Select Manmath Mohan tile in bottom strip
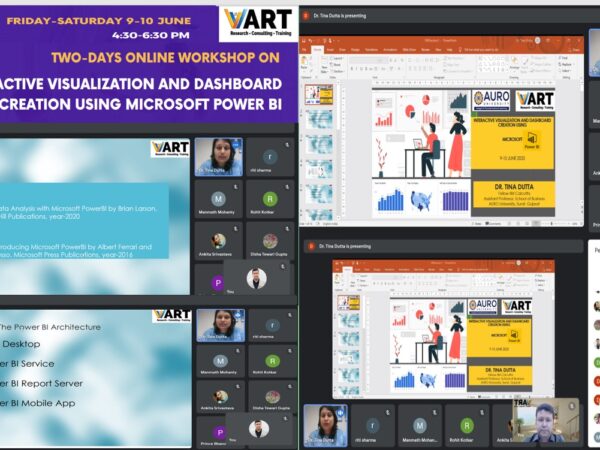The image size is (600, 450). 420,426
